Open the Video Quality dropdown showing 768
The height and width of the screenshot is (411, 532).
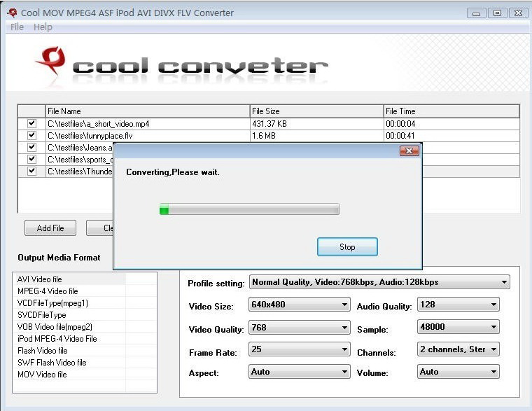click(x=300, y=328)
